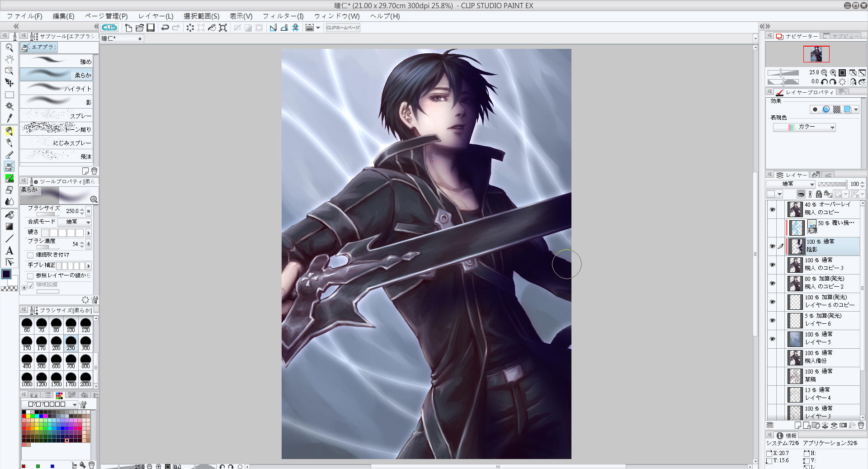Open the 編集(E) menu
This screenshot has width=868, height=469.
(x=63, y=16)
